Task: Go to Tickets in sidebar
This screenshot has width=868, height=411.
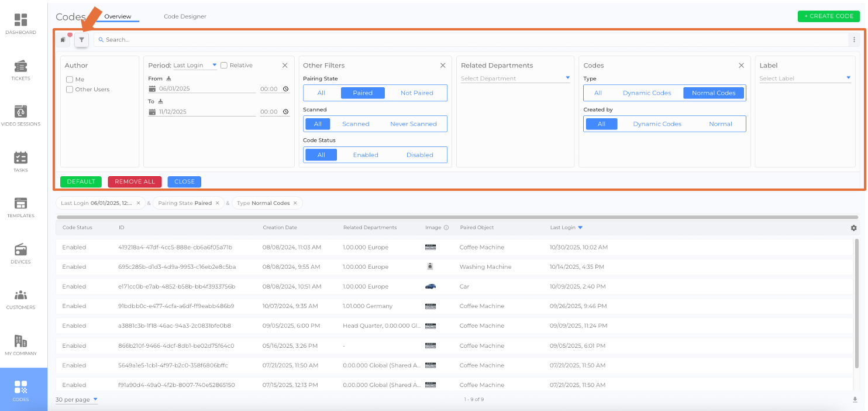Action: pos(20,70)
